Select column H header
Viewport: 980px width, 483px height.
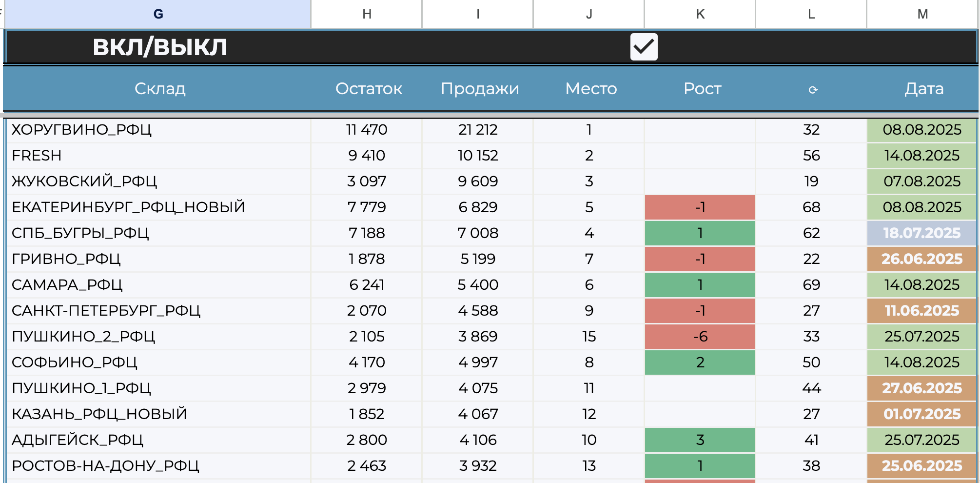tap(367, 14)
